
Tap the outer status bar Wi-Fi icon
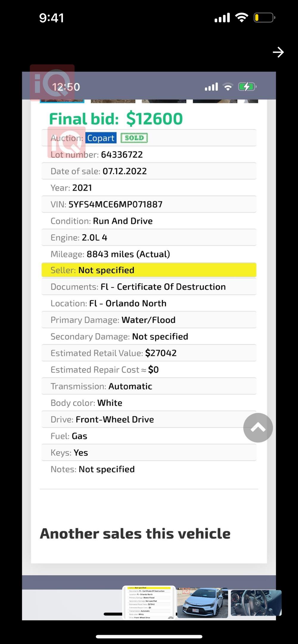pyautogui.click(x=241, y=18)
